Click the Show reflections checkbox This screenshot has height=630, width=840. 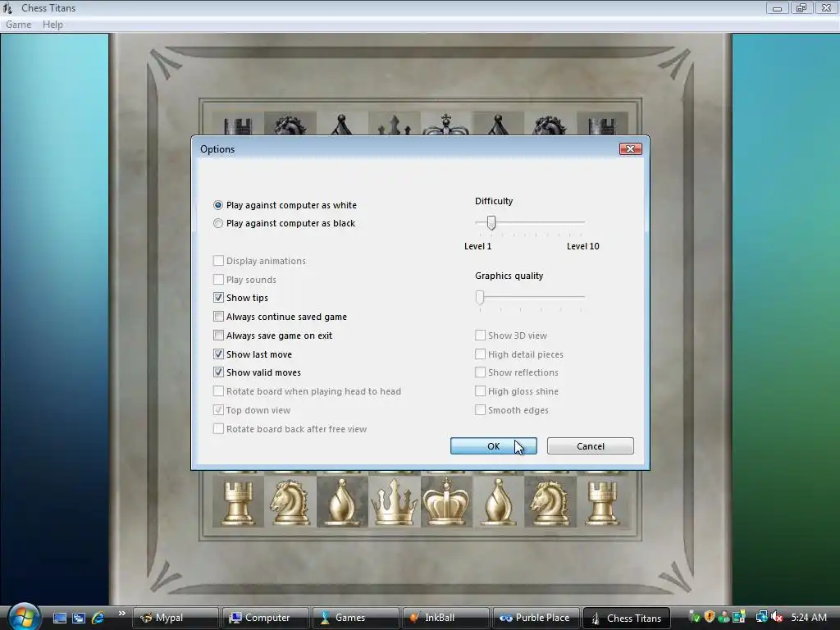click(480, 372)
